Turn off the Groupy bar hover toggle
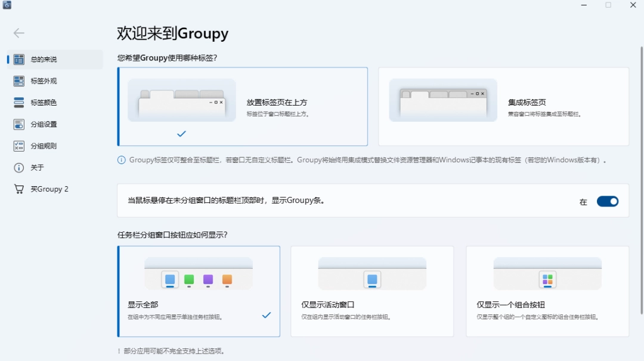This screenshot has height=361, width=644. point(608,201)
